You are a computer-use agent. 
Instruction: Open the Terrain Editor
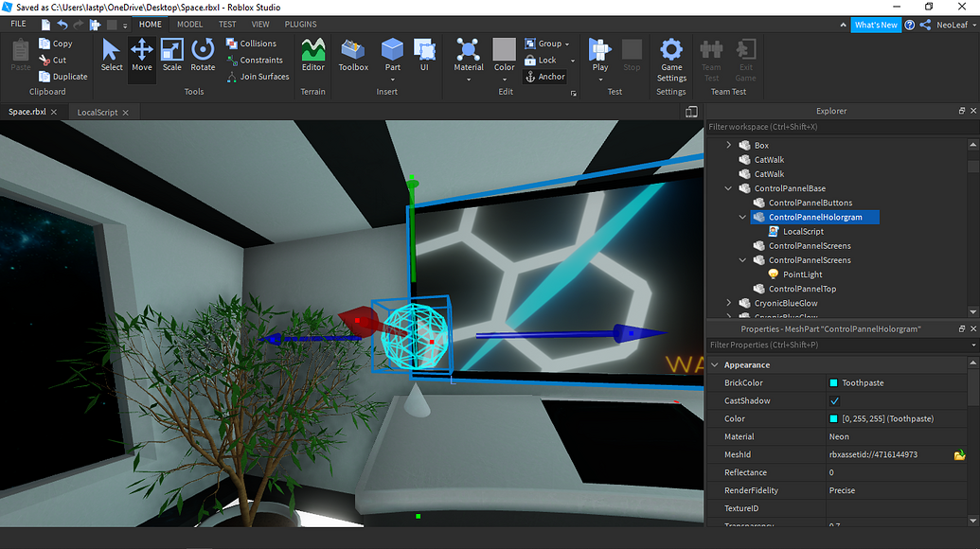(x=313, y=55)
